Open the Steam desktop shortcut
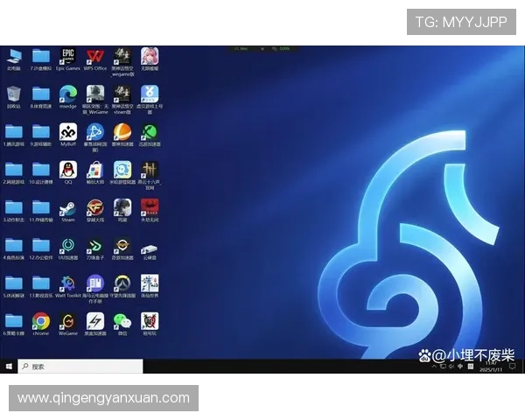Viewport: 525px width, 420px height. [68, 207]
